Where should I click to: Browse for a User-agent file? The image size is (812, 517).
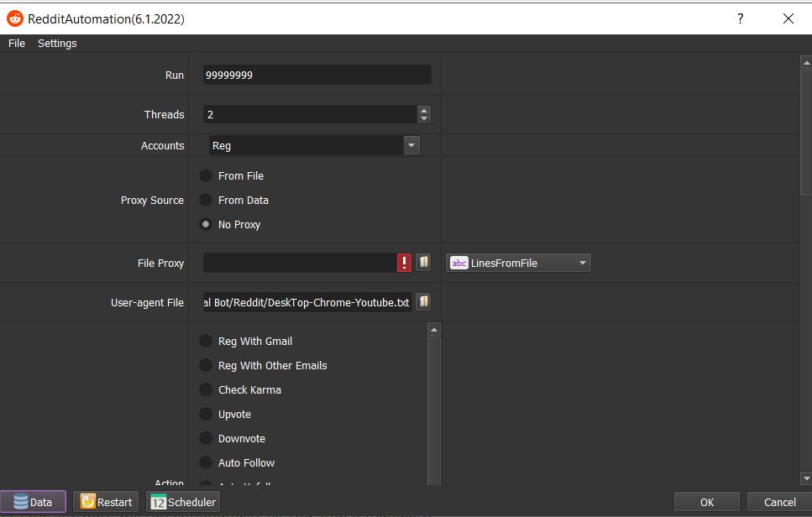click(423, 301)
